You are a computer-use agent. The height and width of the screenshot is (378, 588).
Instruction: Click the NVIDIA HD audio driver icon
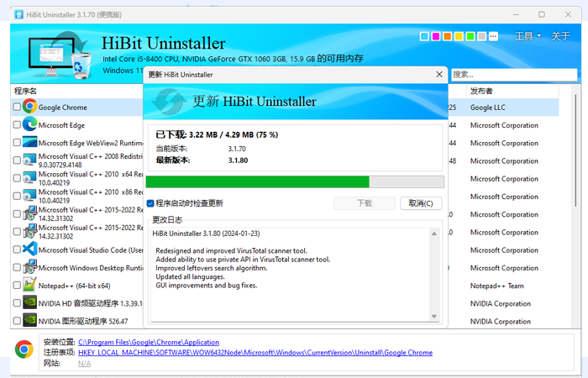(x=29, y=303)
